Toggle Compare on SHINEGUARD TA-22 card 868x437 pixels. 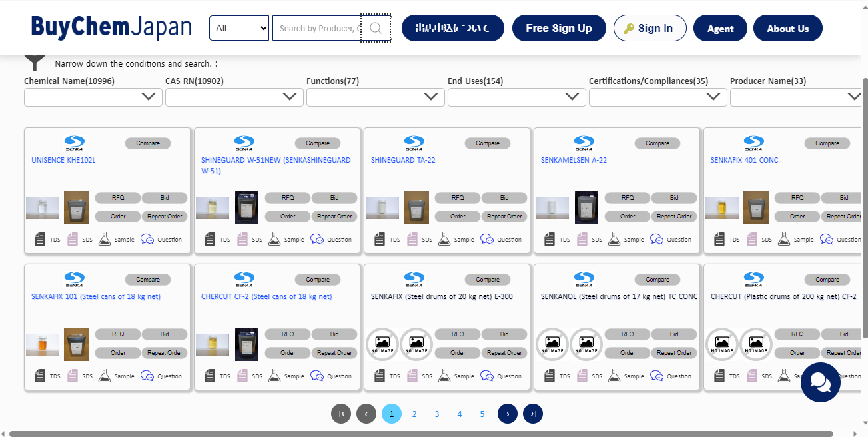click(488, 143)
